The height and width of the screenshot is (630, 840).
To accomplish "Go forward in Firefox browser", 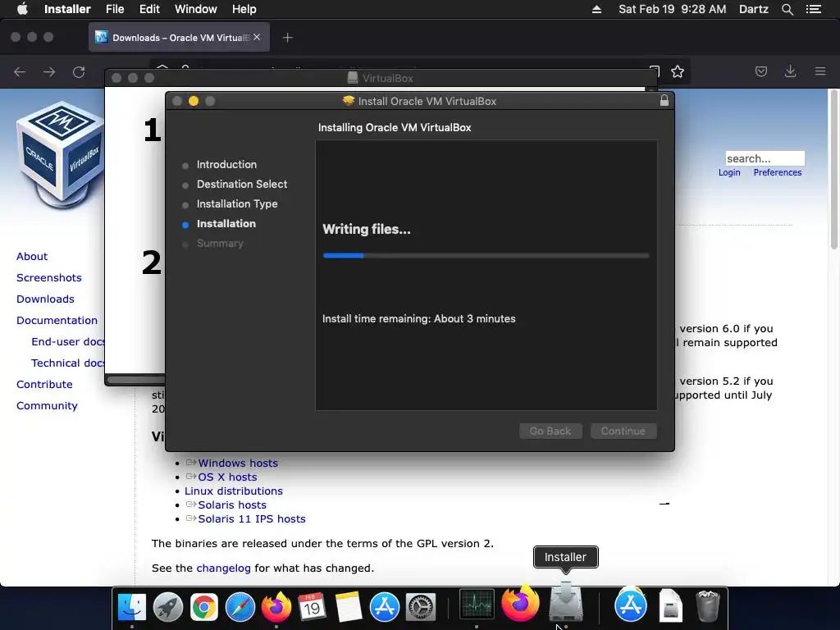I will (49, 72).
